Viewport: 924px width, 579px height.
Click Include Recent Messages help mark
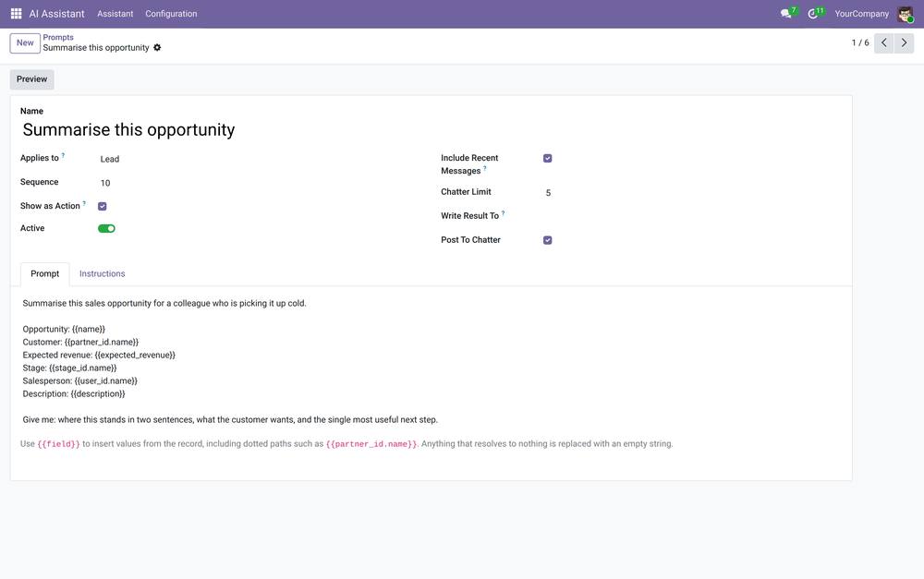[485, 168]
